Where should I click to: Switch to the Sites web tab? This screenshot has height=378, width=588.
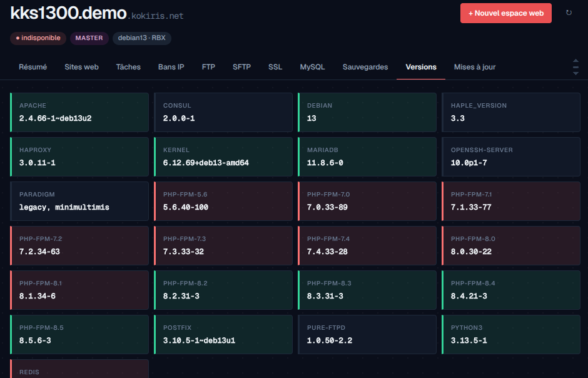[x=81, y=67]
